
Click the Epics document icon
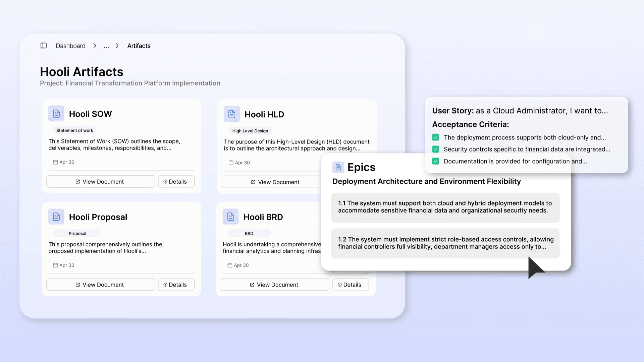pyautogui.click(x=338, y=167)
